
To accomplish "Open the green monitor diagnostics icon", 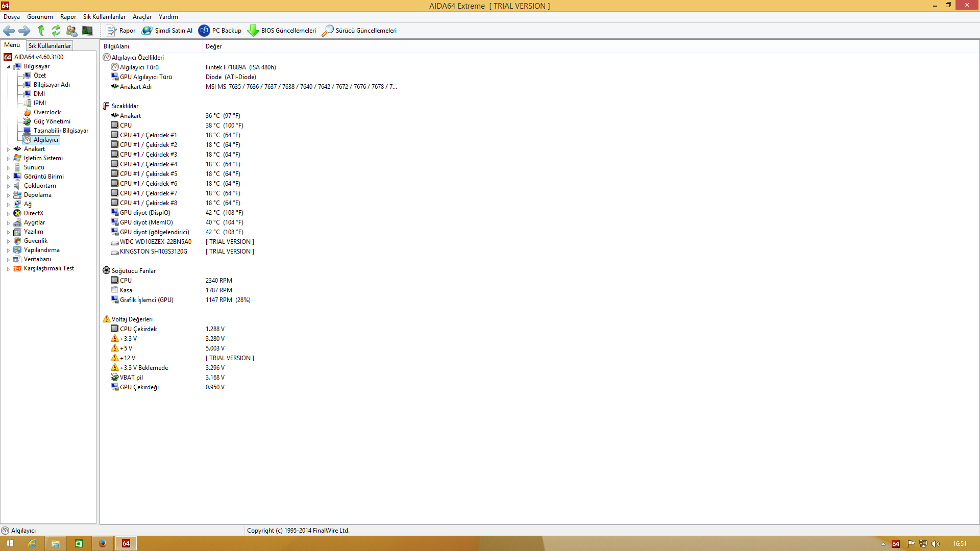I will pyautogui.click(x=87, y=31).
